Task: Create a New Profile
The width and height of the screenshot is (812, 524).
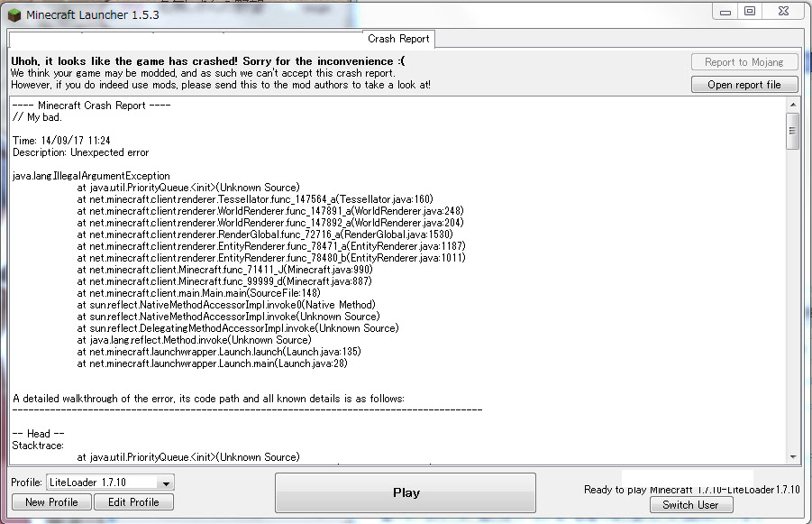Action: pyautogui.click(x=51, y=502)
